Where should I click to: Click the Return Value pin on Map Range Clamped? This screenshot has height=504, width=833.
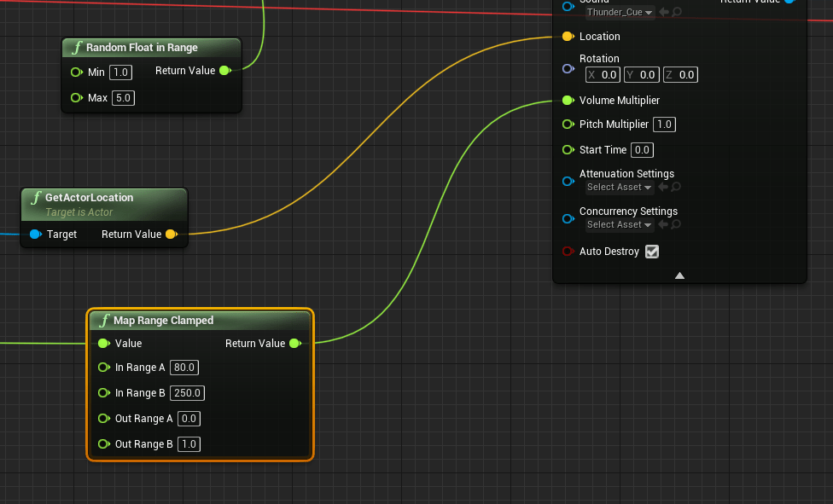tap(294, 344)
